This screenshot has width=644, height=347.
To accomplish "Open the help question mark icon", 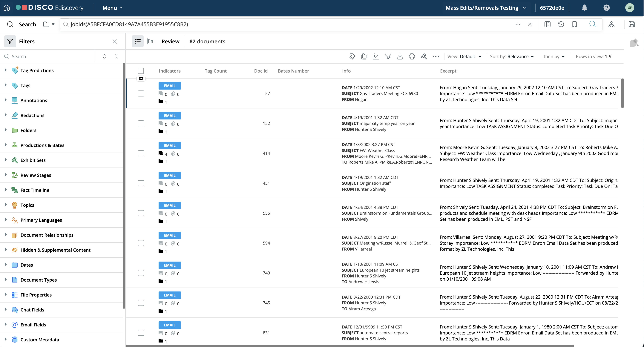I will pyautogui.click(x=606, y=8).
